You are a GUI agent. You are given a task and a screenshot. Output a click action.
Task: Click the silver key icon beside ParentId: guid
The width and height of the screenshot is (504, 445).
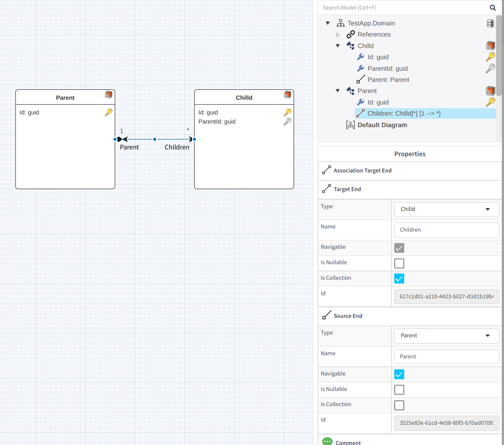click(x=490, y=68)
